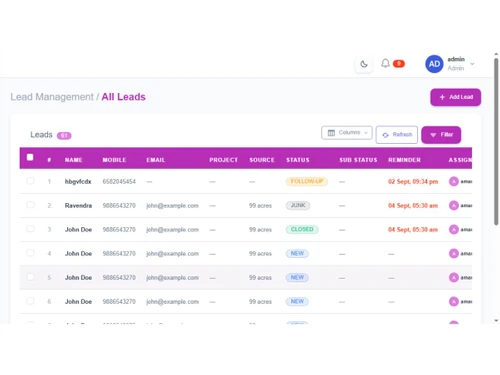The image size is (500, 375).
Task: Click assignee avatar in row 6
Action: point(454,301)
